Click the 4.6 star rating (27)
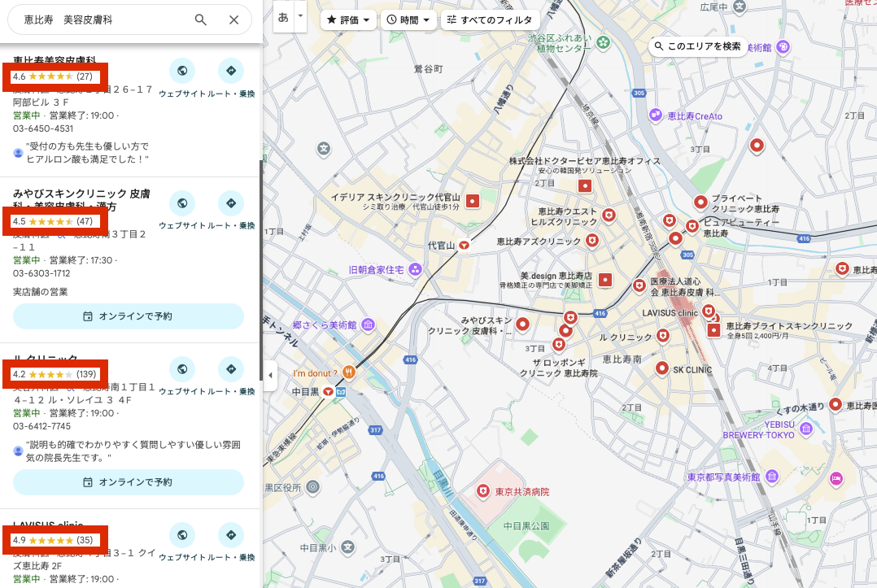877x588 pixels. pos(53,76)
